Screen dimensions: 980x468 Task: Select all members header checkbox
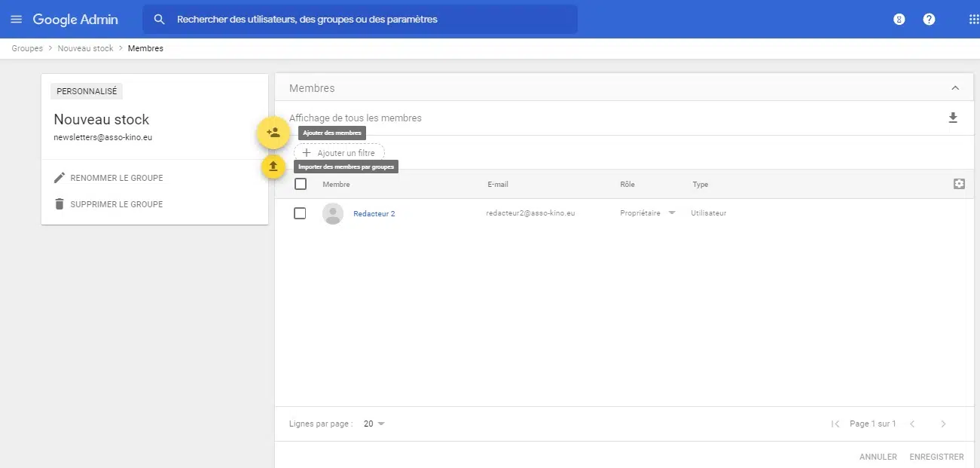pos(301,184)
